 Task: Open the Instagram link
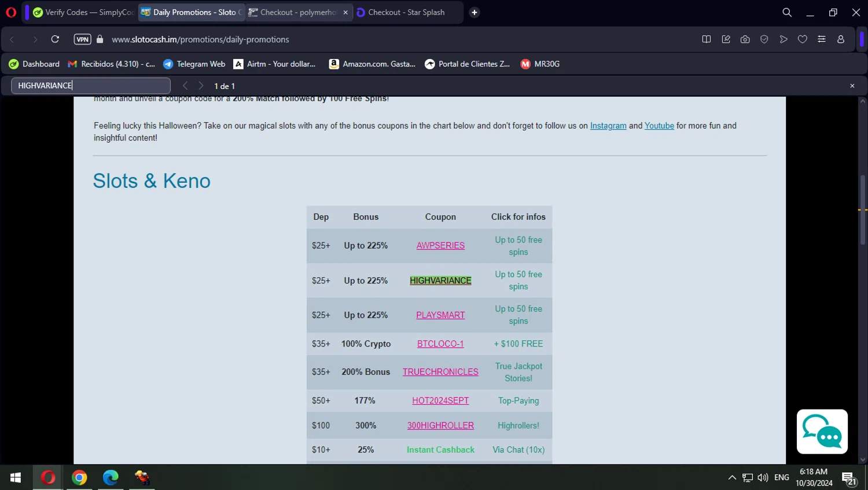(608, 126)
